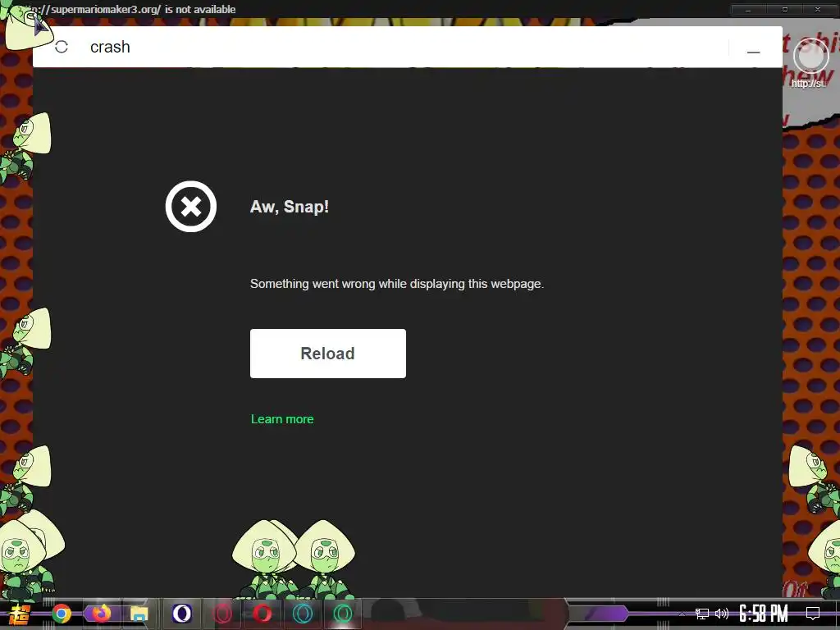Open the solid red Opera icon

click(262, 614)
